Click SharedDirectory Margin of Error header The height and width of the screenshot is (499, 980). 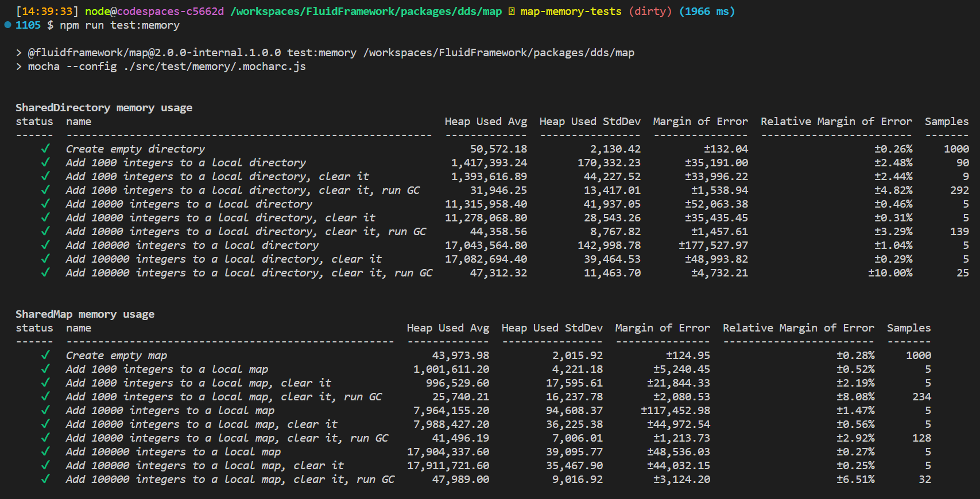tap(700, 122)
